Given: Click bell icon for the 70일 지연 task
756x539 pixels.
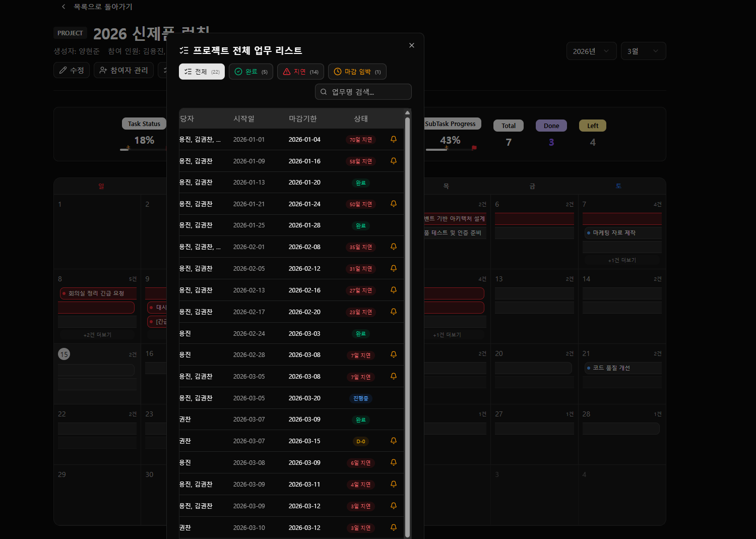Looking at the screenshot, I should 394,139.
